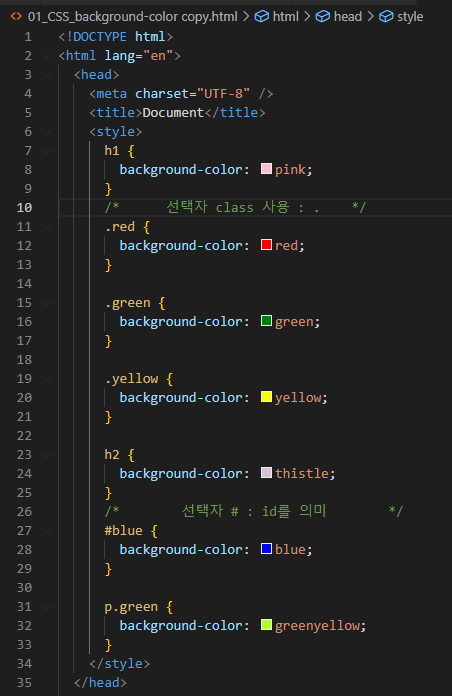Click the '#blue' selector
The width and height of the screenshot is (452, 696).
pyautogui.click(x=124, y=530)
